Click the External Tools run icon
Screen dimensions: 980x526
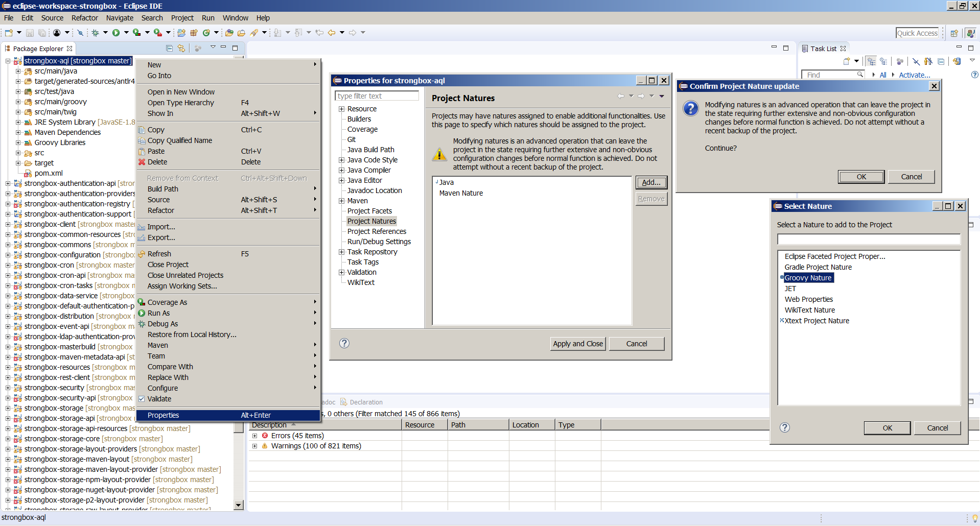click(158, 33)
